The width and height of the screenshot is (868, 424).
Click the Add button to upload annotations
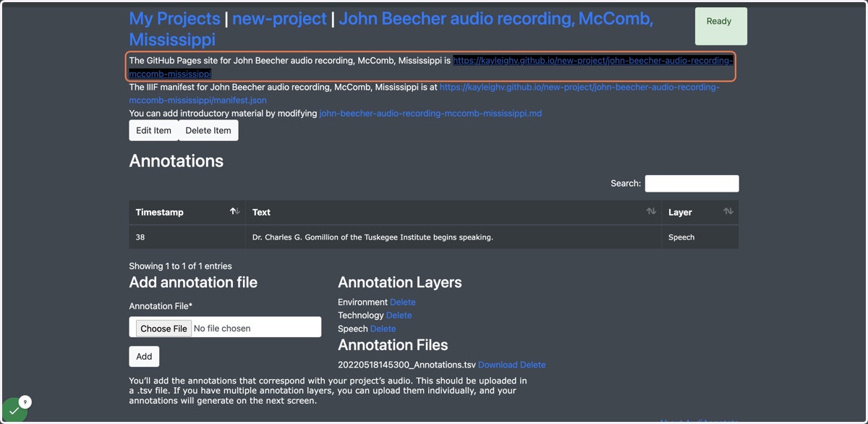[144, 356]
